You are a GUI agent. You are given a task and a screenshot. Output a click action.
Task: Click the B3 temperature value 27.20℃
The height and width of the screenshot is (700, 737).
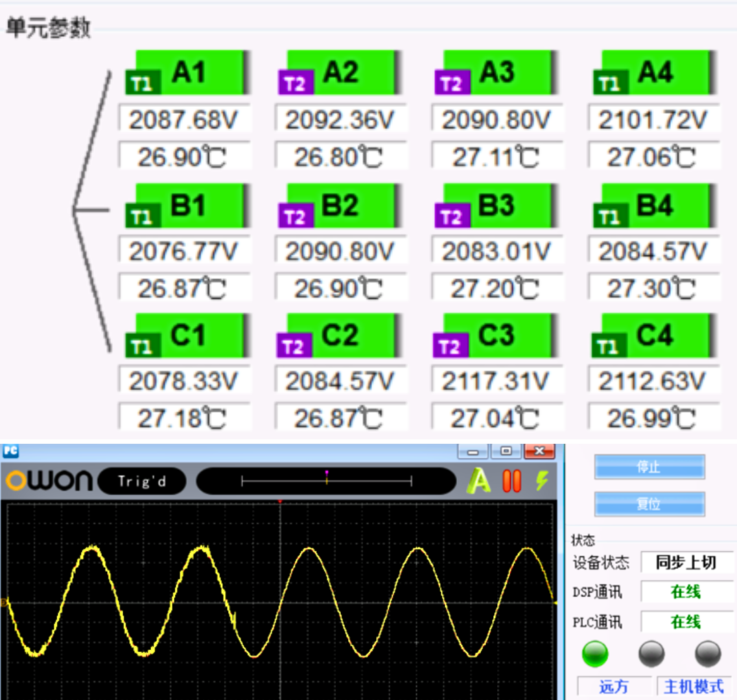click(497, 288)
